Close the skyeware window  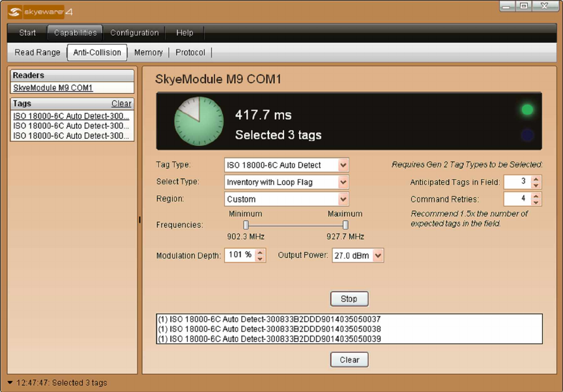coord(545,6)
